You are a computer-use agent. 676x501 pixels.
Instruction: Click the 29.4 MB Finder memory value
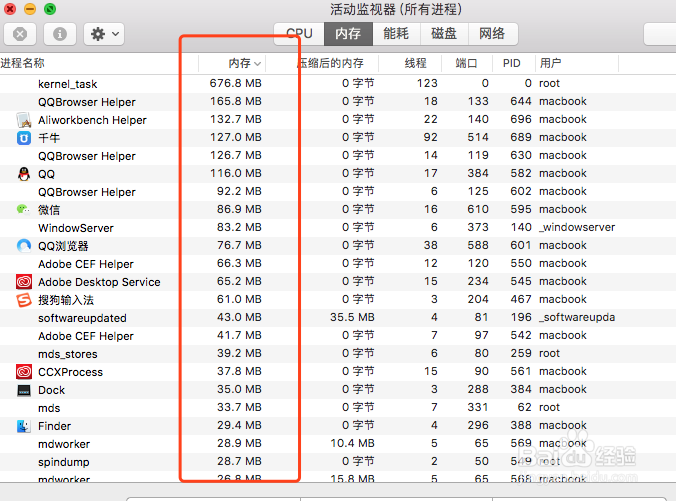(239, 425)
